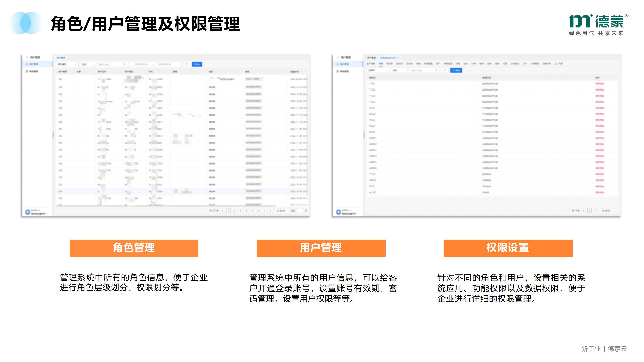Viewport: 644px width, 362px height.
Task: Switch to 用户管理 tab in left screenshot
Action: click(x=61, y=58)
